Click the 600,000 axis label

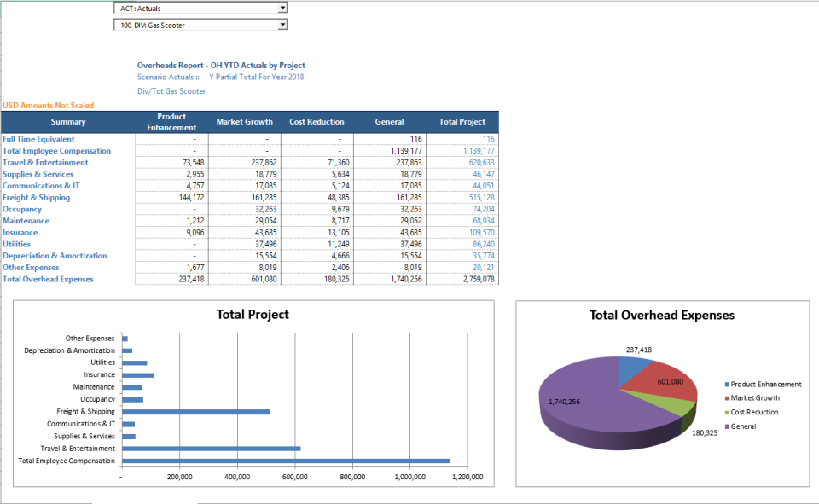click(294, 477)
